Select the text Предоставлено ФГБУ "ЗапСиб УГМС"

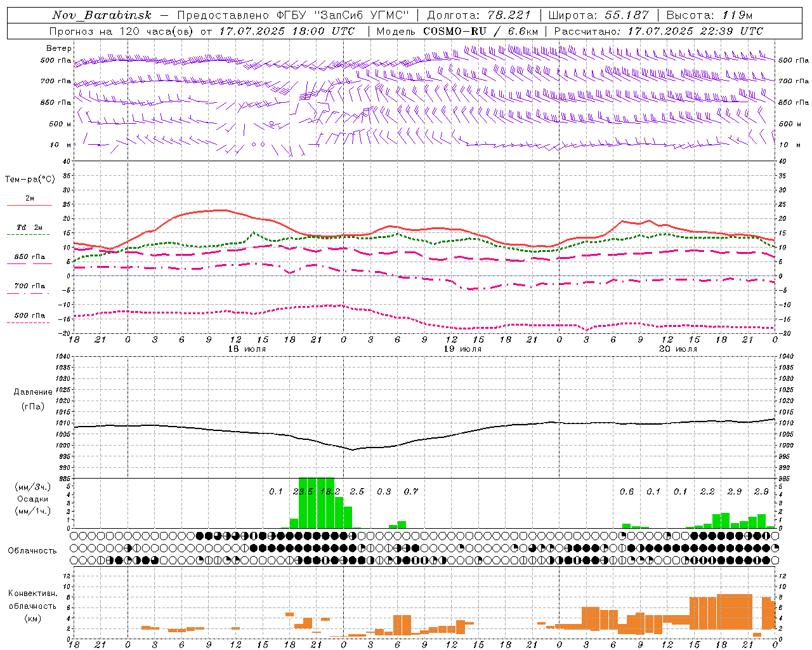[293, 15]
